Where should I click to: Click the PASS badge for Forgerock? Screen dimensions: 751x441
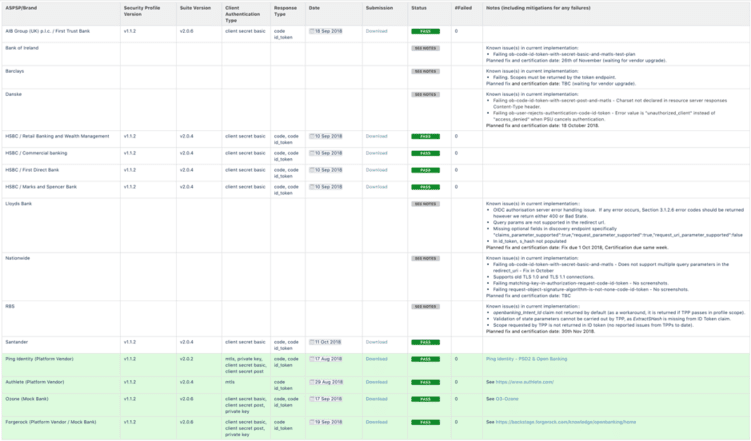[x=425, y=422]
